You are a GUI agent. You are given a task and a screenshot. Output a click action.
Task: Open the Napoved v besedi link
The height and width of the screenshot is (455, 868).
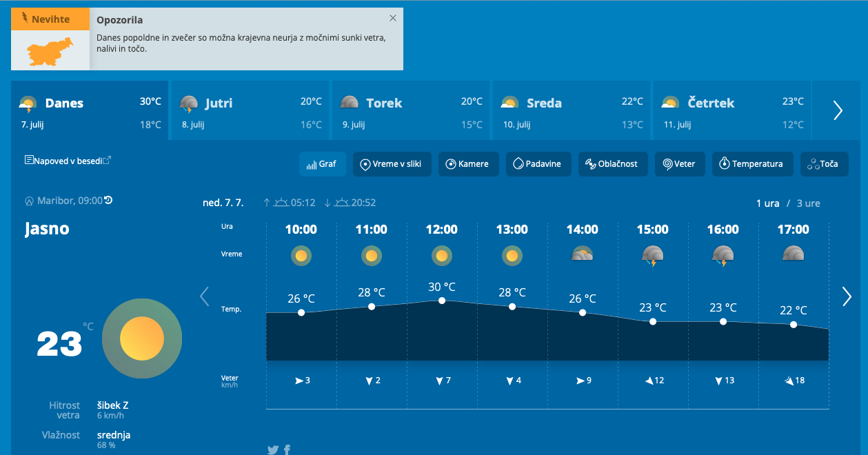[x=68, y=161]
